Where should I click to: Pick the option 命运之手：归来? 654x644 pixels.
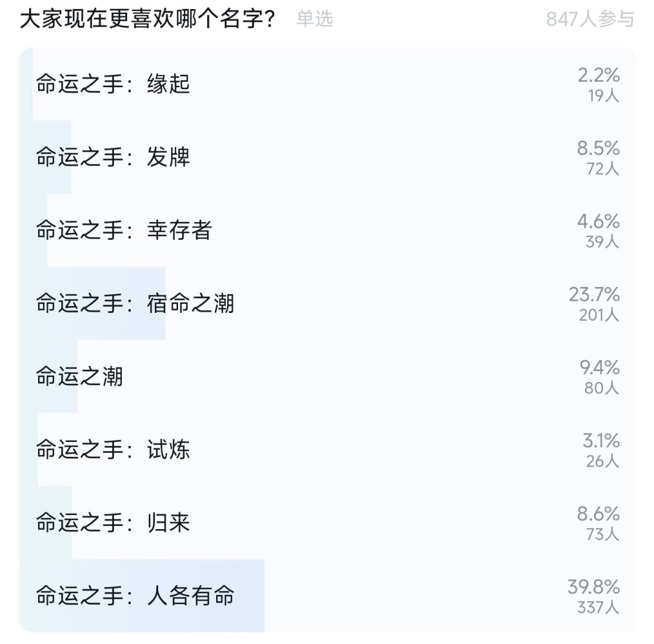113,522
